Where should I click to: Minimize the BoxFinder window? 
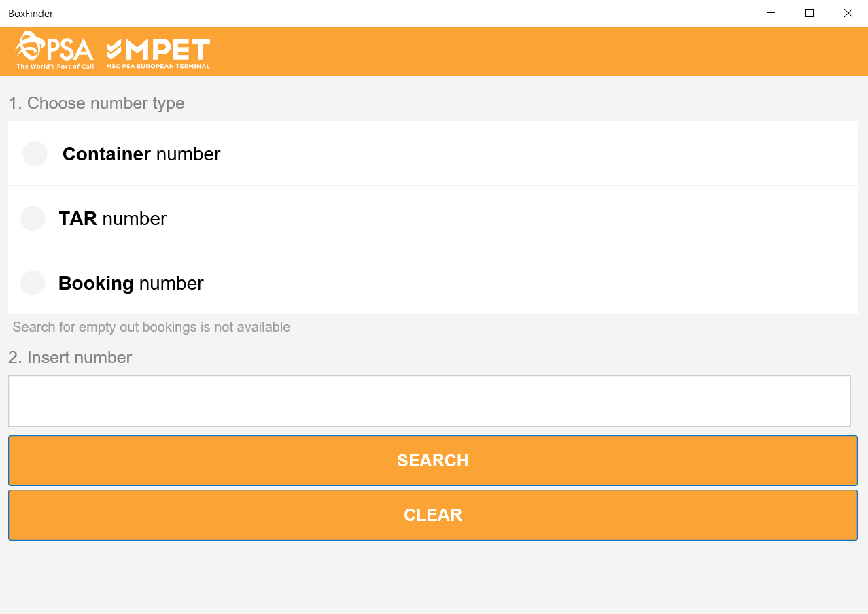[x=771, y=13]
